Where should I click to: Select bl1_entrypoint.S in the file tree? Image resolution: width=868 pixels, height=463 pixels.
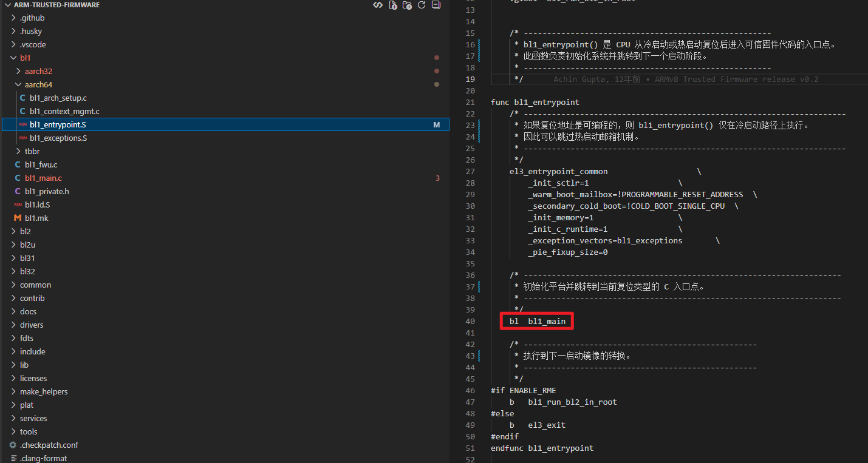tap(225, 124)
